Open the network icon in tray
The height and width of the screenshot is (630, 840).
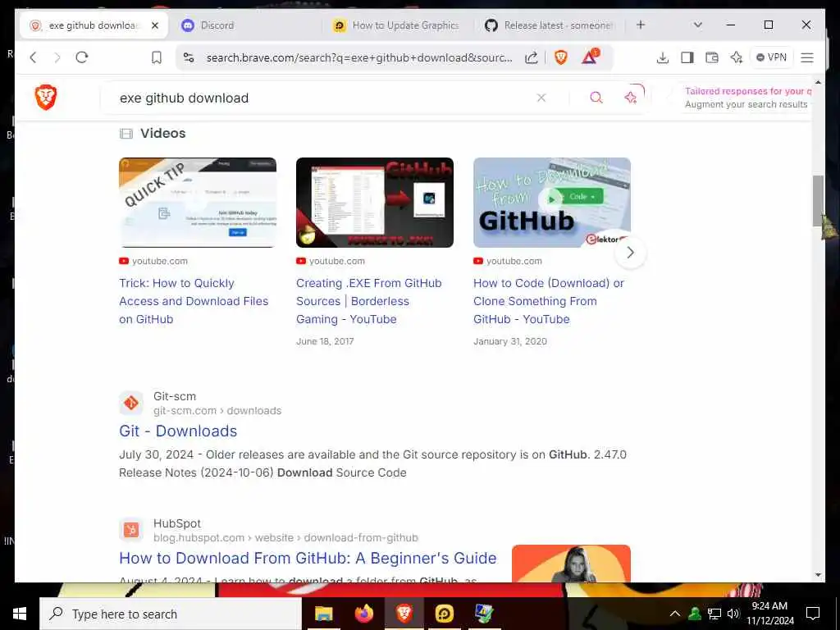714,614
